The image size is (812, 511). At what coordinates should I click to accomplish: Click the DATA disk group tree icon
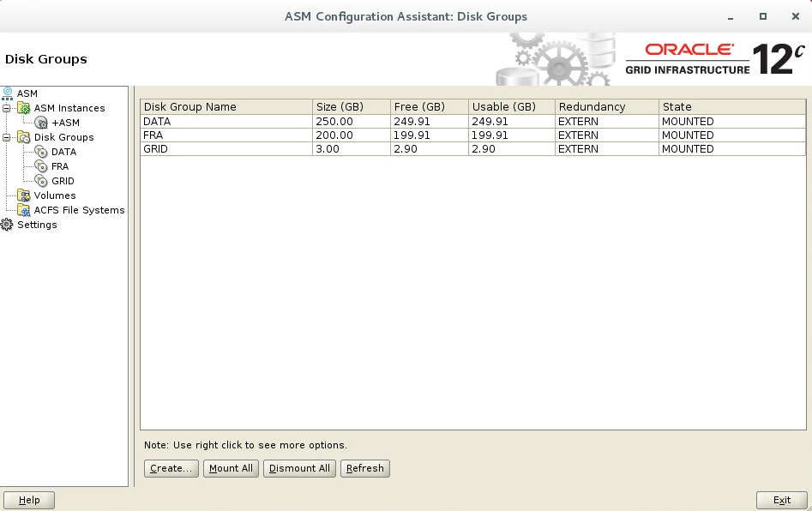click(41, 152)
